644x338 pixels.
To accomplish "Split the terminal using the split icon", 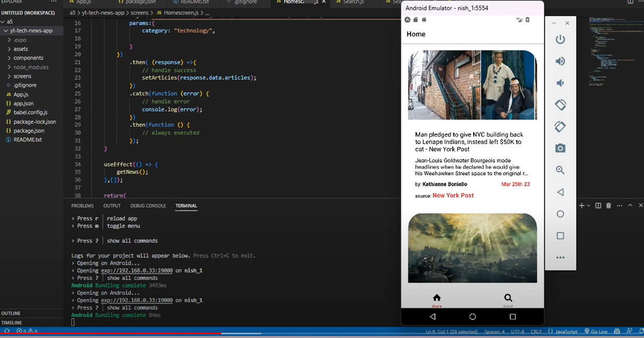I will point(598,206).
